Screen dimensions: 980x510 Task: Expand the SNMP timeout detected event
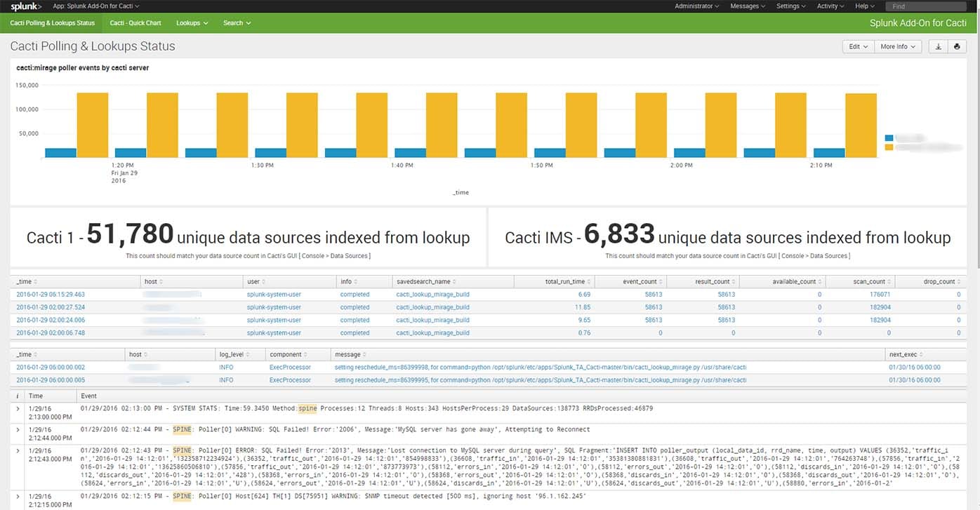click(x=18, y=497)
